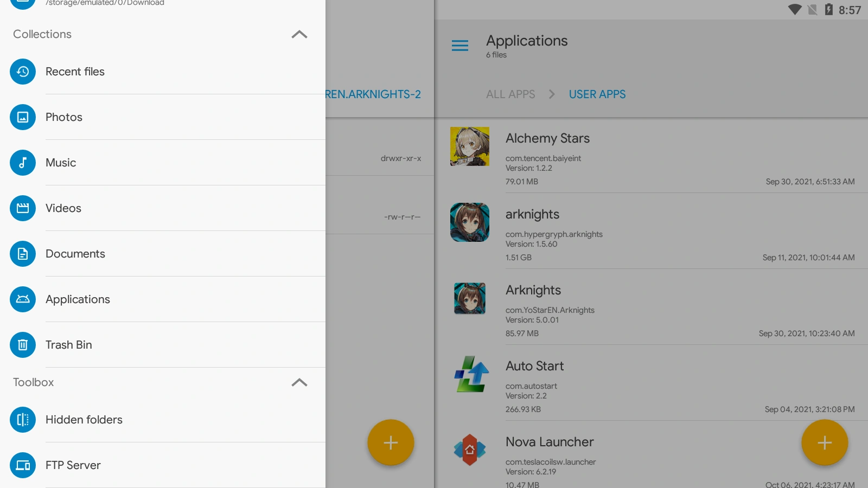The height and width of the screenshot is (488, 868).
Task: Check the Wi-Fi status icon
Action: (795, 10)
